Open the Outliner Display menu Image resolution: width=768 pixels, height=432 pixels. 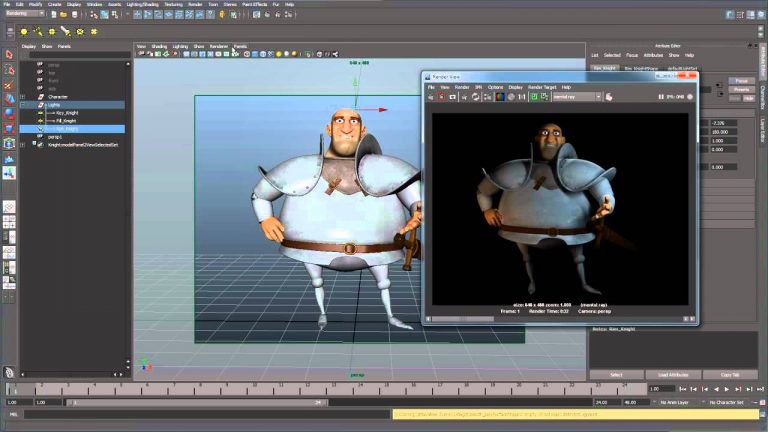pos(29,47)
